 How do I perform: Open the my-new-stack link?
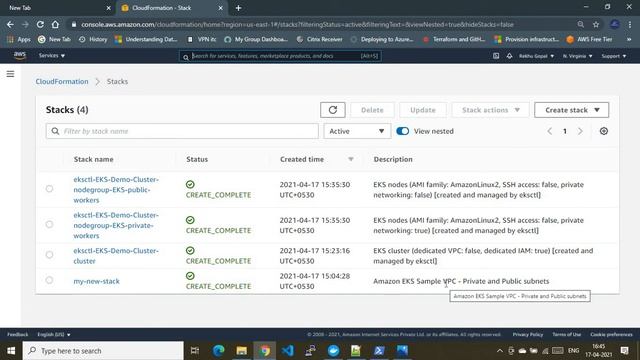[x=96, y=281]
